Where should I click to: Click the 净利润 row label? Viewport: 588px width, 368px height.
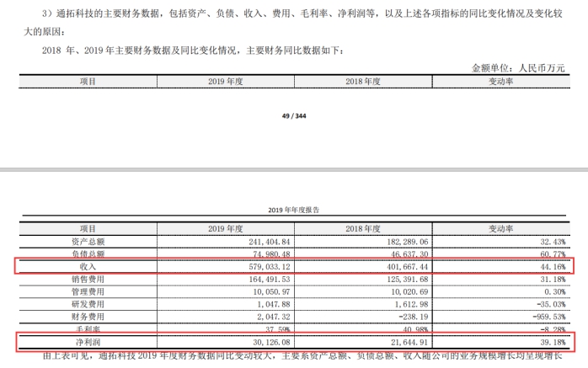pyautogui.click(x=88, y=342)
